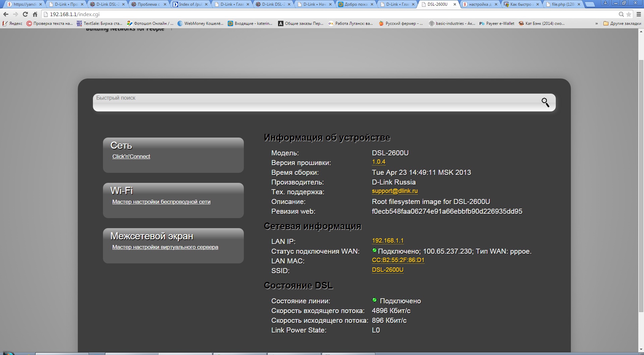The image size is (644, 355).
Task: Open the TextSale bookmark
Action: pyautogui.click(x=99, y=23)
